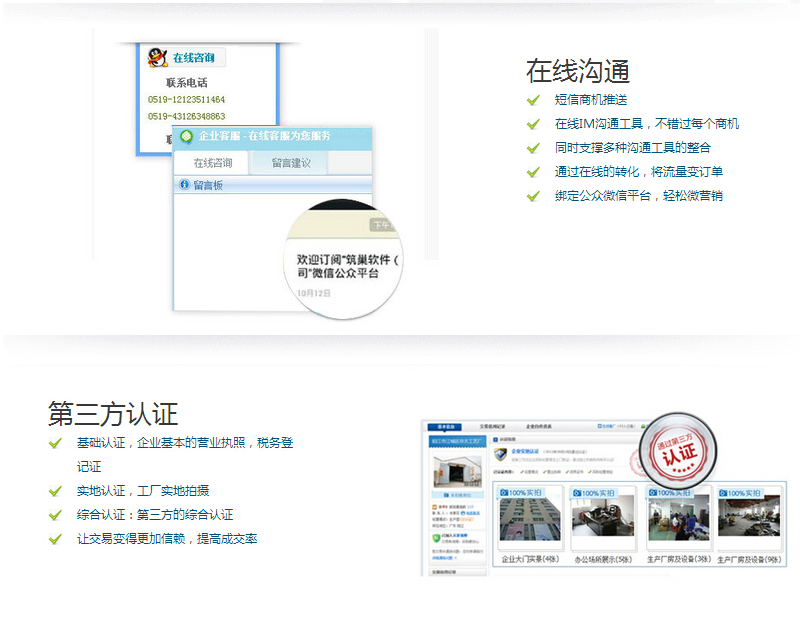Click the camera icon on 办公场所展示 photo
This screenshot has height=622, width=800.
[x=577, y=493]
